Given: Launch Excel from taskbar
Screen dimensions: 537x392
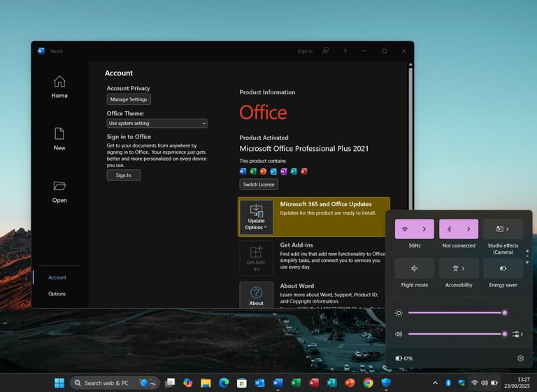Looking at the screenshot, I should point(296,383).
